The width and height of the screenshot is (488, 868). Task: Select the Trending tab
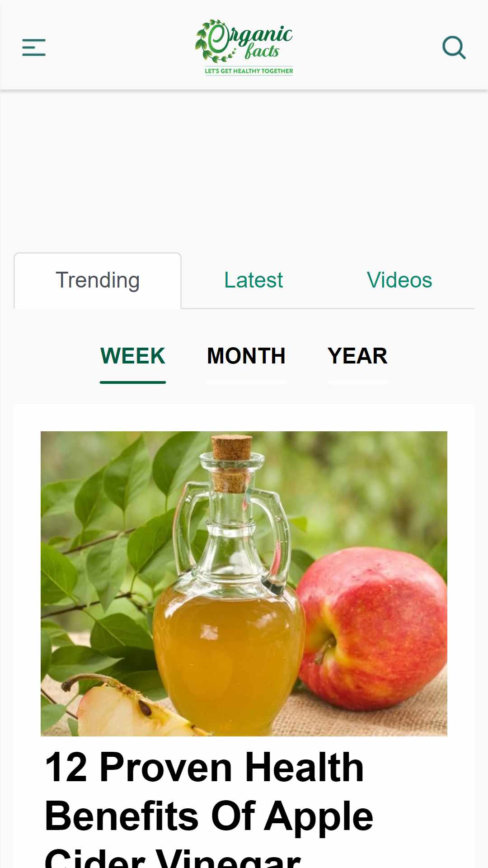(x=98, y=280)
